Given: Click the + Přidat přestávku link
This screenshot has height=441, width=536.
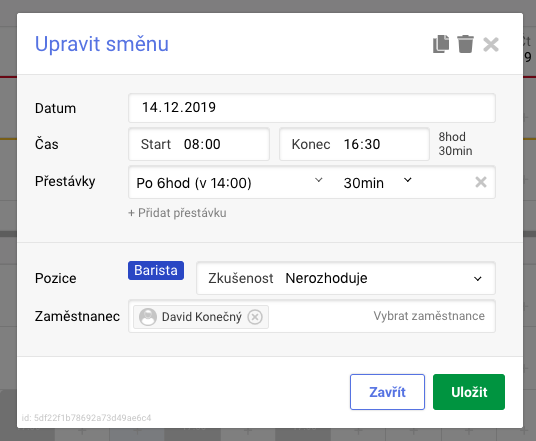Looking at the screenshot, I should click(177, 213).
